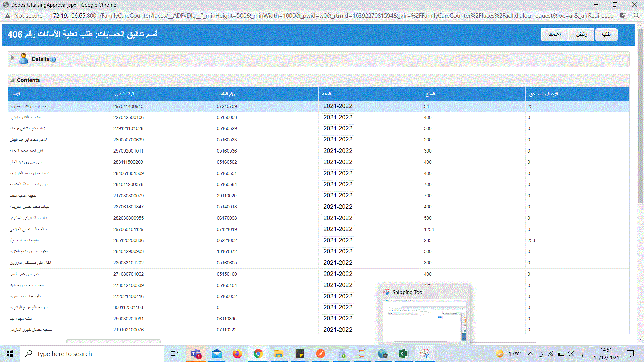Select civil number 281011200378 cell

[x=163, y=184]
